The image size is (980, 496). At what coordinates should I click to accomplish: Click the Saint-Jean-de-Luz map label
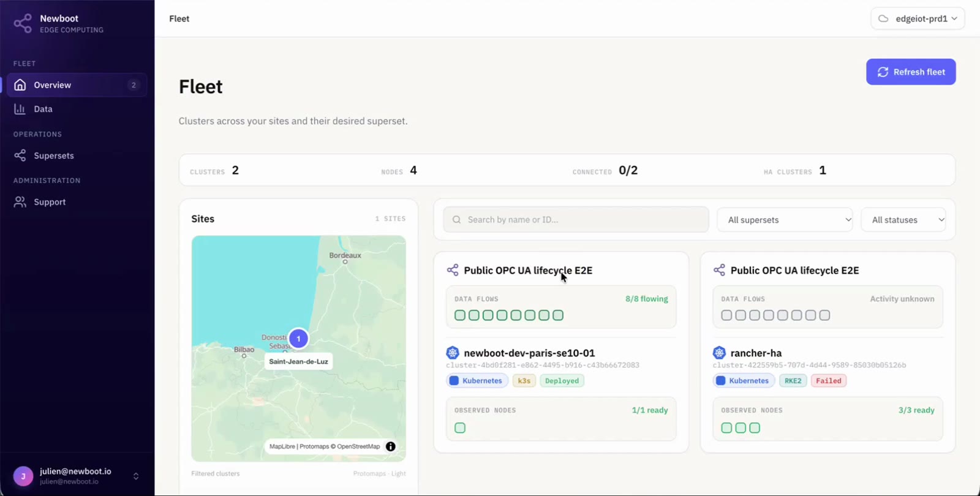(298, 361)
